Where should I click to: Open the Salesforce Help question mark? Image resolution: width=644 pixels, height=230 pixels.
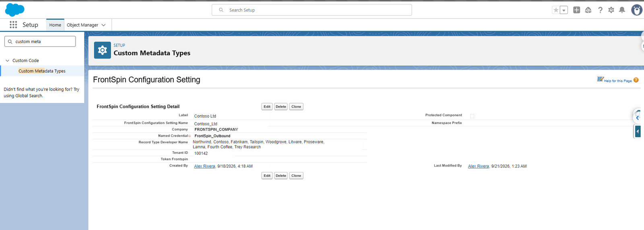point(600,10)
